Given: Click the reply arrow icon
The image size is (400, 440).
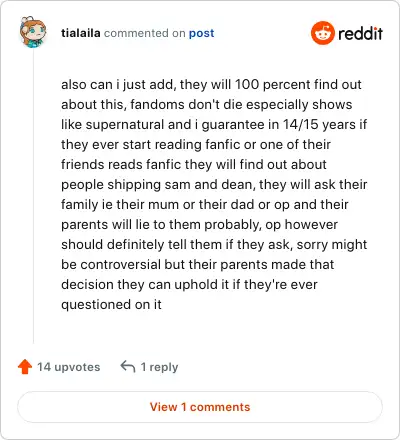Looking at the screenshot, I should pyautogui.click(x=128, y=366).
